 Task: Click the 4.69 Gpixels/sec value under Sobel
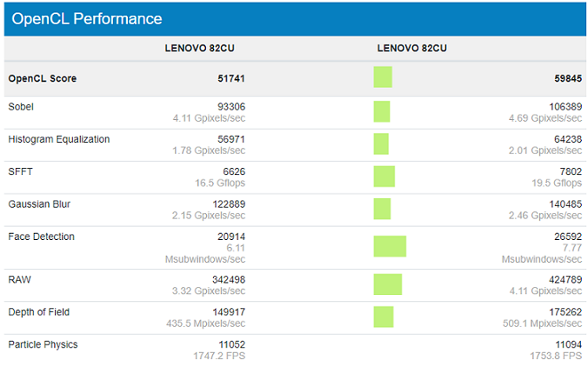click(545, 118)
